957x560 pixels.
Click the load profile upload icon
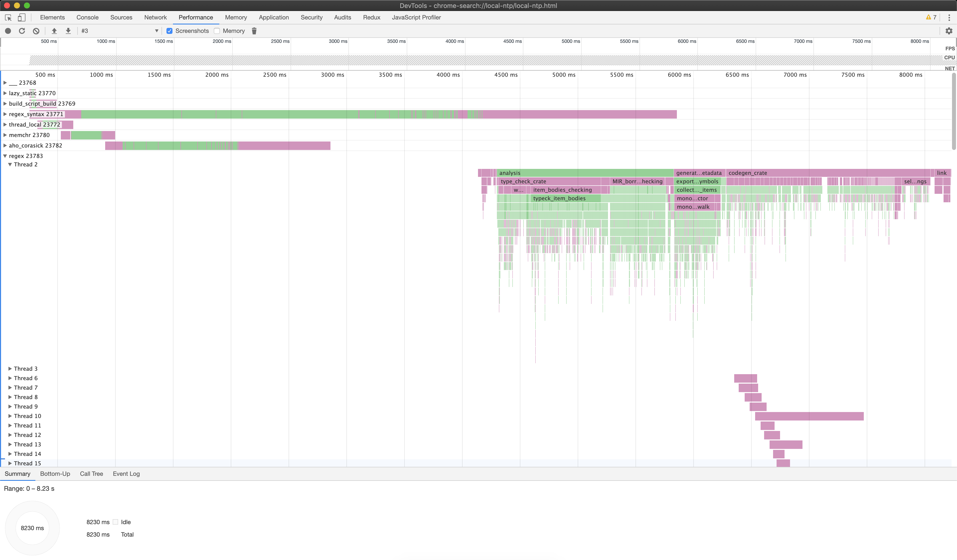click(54, 31)
